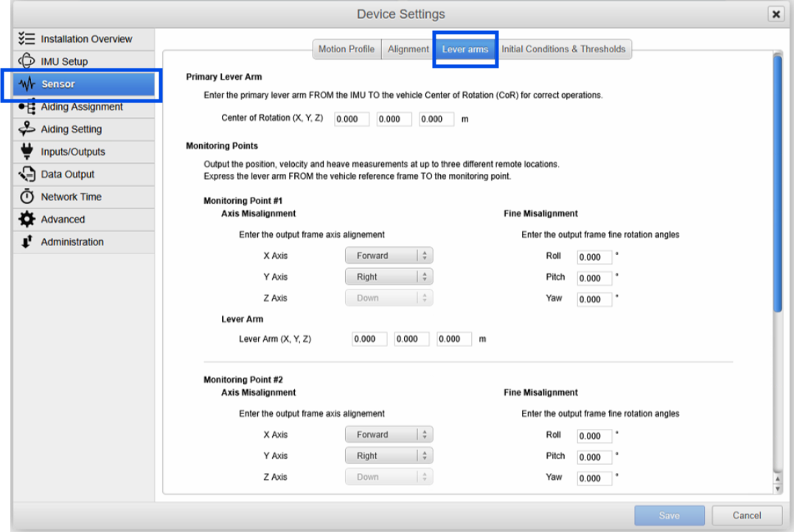Click the Aiding Assignment icon
The image size is (794, 532).
tap(27, 108)
